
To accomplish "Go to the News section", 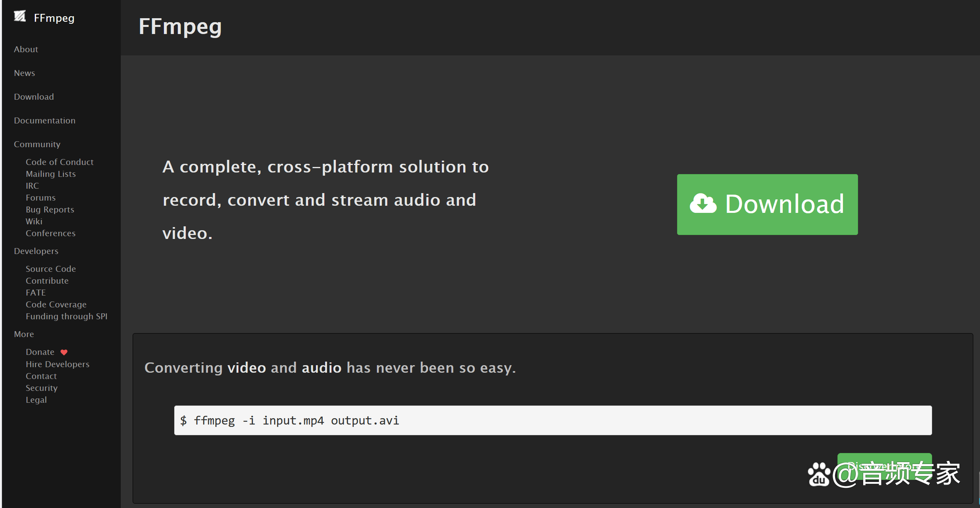I will tap(24, 73).
